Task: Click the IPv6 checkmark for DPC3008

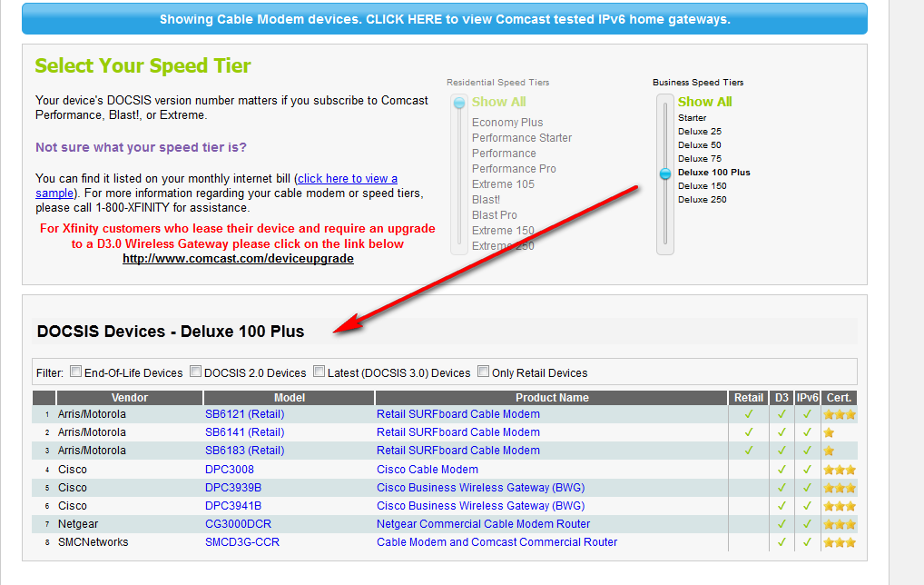Action: 807,470
